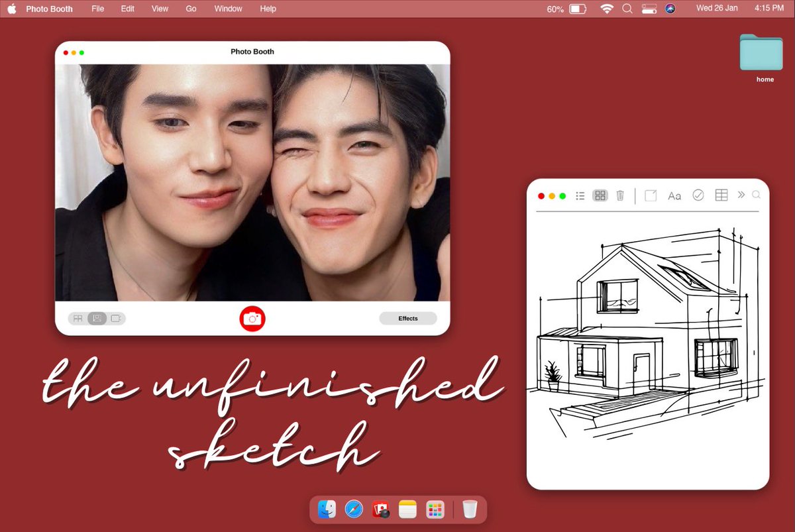This screenshot has height=532, width=795.
Task: Open the Go menu
Action: click(x=191, y=9)
